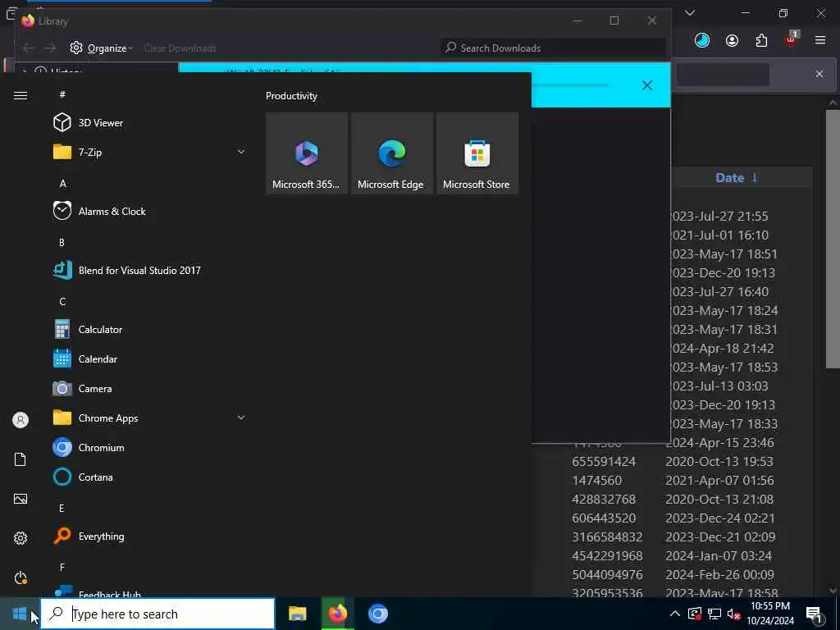
Task: Select the size value 428832768
Action: click(x=604, y=500)
